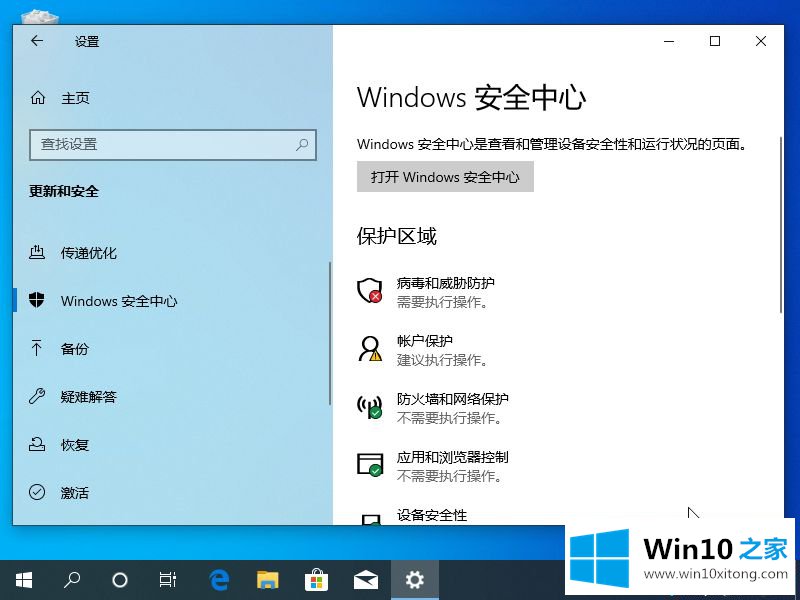800x600 pixels.
Task: Click 打开 Windows 安全中心 button
Action: coord(445,177)
